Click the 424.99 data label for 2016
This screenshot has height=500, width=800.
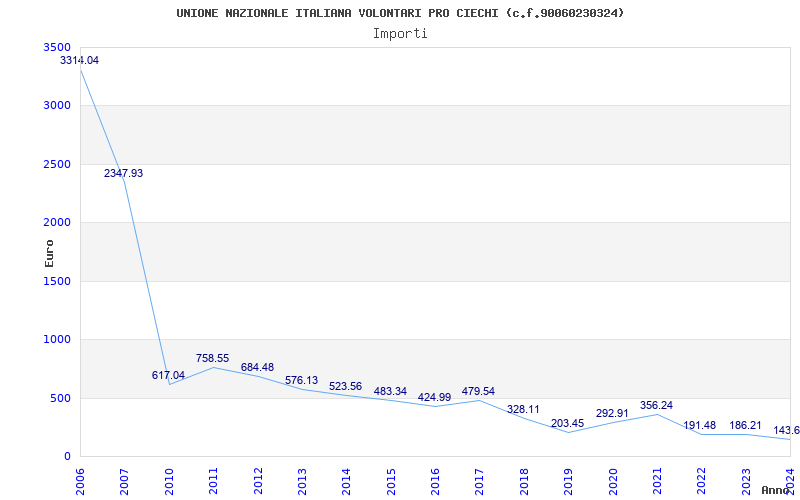click(x=434, y=397)
